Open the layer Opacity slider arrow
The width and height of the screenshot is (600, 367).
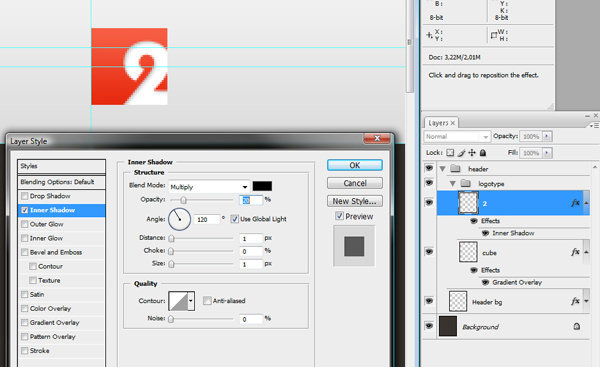(x=547, y=136)
